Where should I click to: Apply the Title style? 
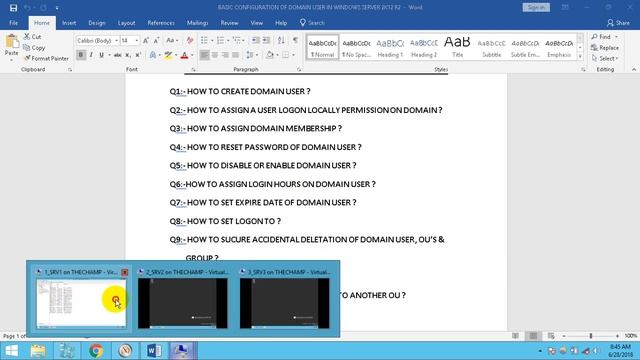[x=457, y=47]
